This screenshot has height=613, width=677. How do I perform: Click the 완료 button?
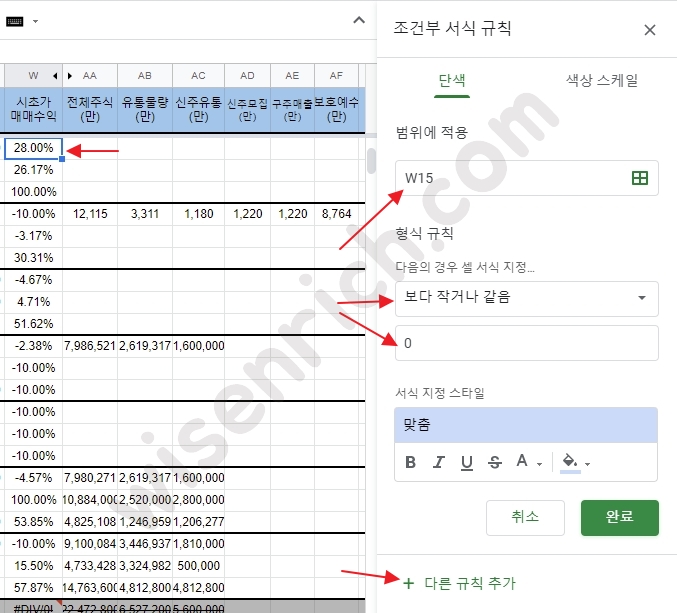(620, 518)
